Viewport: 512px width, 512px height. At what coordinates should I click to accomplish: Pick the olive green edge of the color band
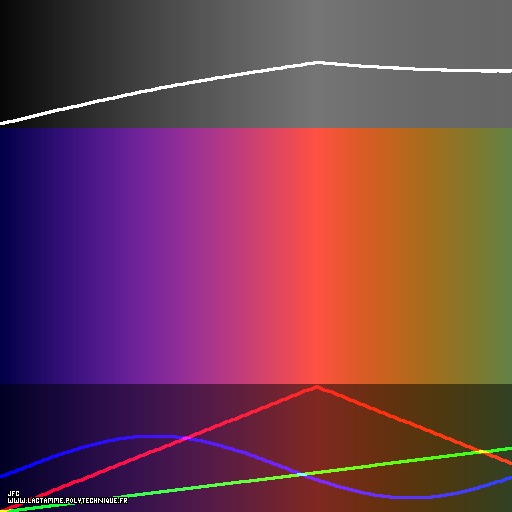pyautogui.click(x=505, y=256)
